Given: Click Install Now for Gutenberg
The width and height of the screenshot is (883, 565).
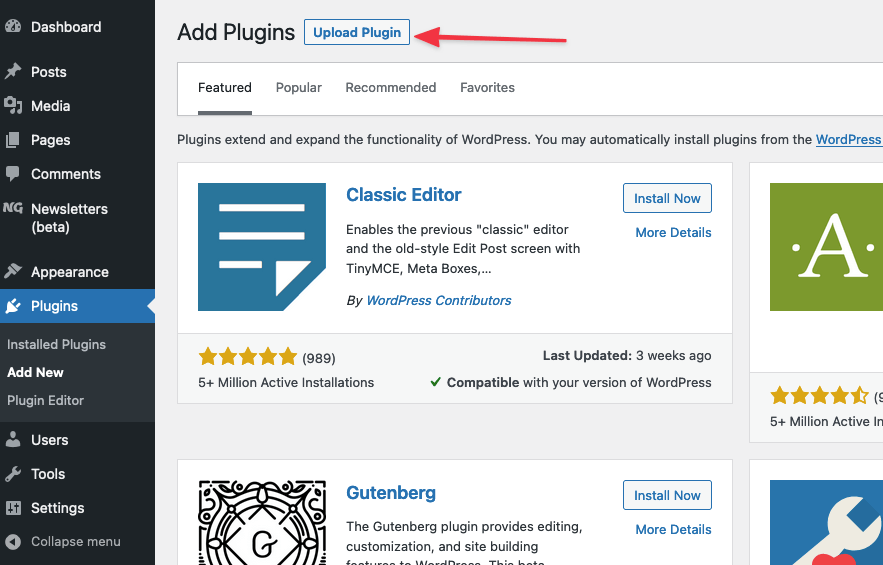Looking at the screenshot, I should coord(667,496).
